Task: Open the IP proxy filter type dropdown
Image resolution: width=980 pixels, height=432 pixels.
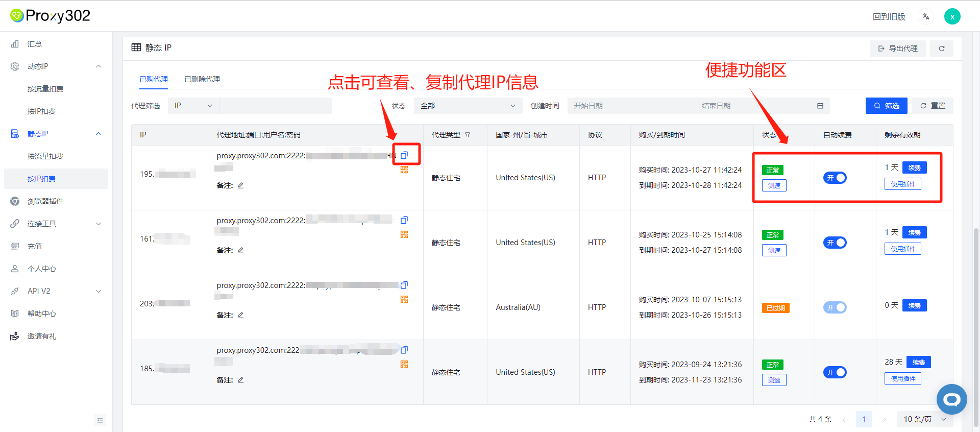Action: coord(193,106)
